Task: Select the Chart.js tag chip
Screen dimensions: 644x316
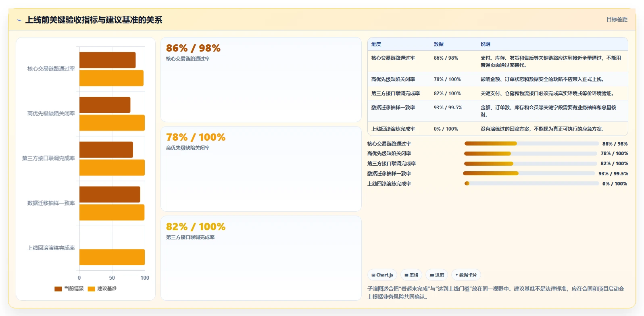Action: [x=382, y=275]
